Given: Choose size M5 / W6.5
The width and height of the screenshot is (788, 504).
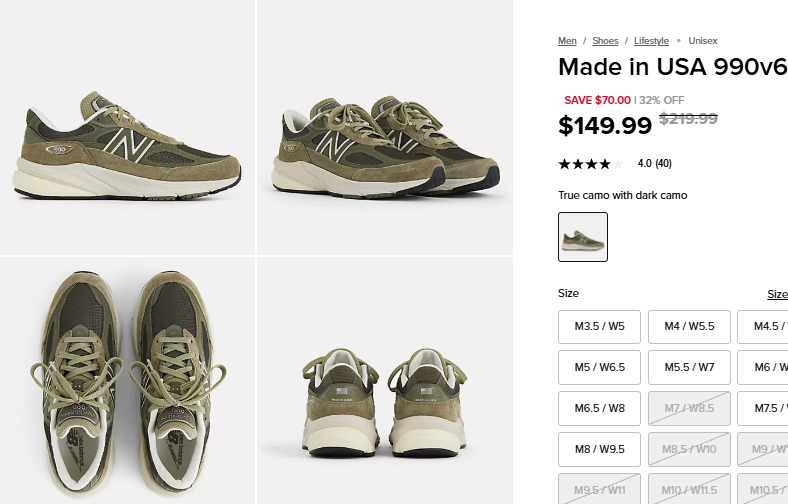Looking at the screenshot, I should click(599, 367).
